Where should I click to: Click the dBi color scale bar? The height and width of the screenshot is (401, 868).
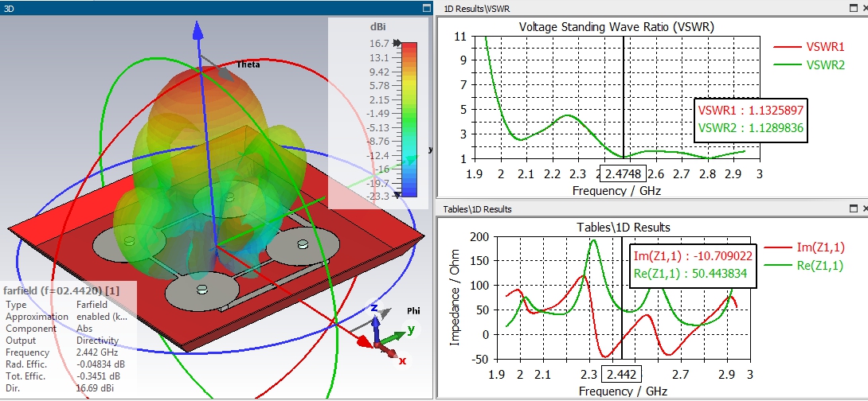[409, 119]
